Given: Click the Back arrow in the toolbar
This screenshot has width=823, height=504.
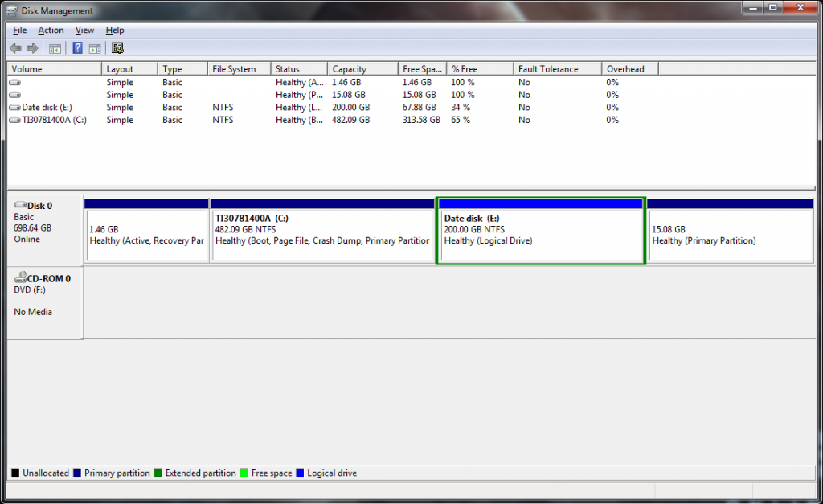Looking at the screenshot, I should 15,48.
